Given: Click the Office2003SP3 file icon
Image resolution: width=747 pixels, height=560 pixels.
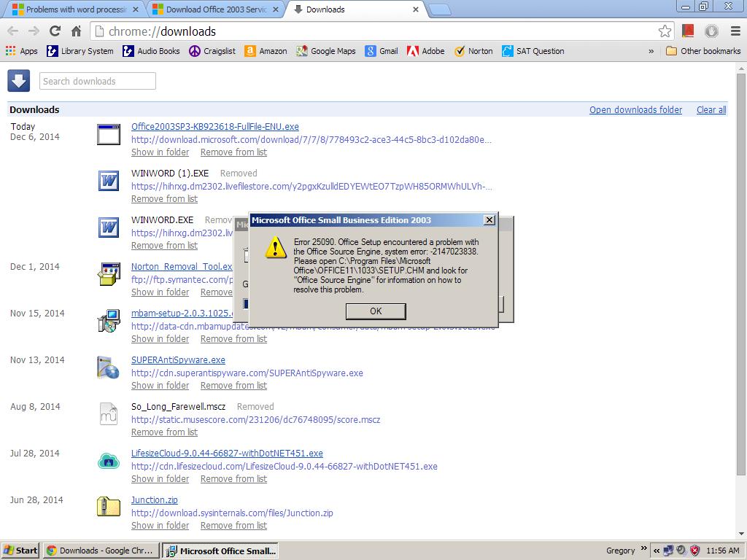Looking at the screenshot, I should [109, 135].
